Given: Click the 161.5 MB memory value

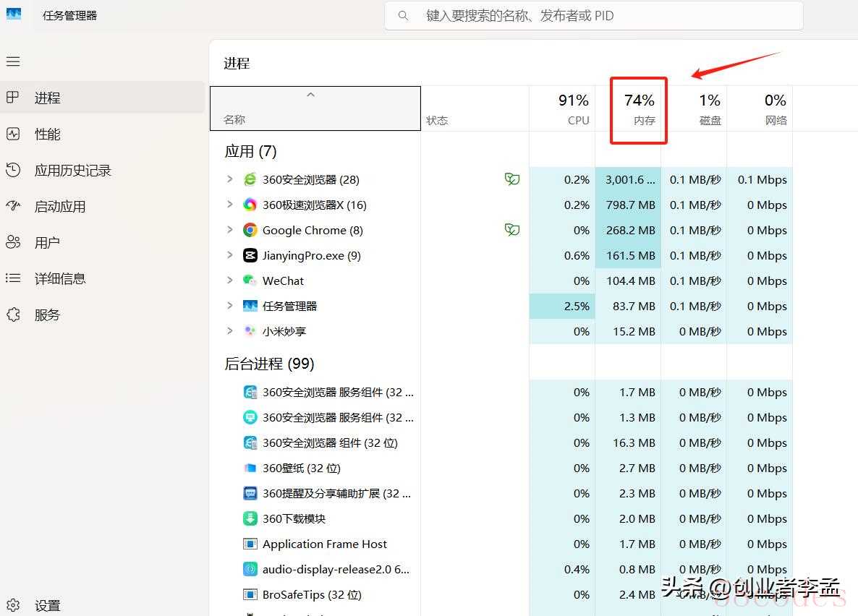Looking at the screenshot, I should [x=630, y=255].
